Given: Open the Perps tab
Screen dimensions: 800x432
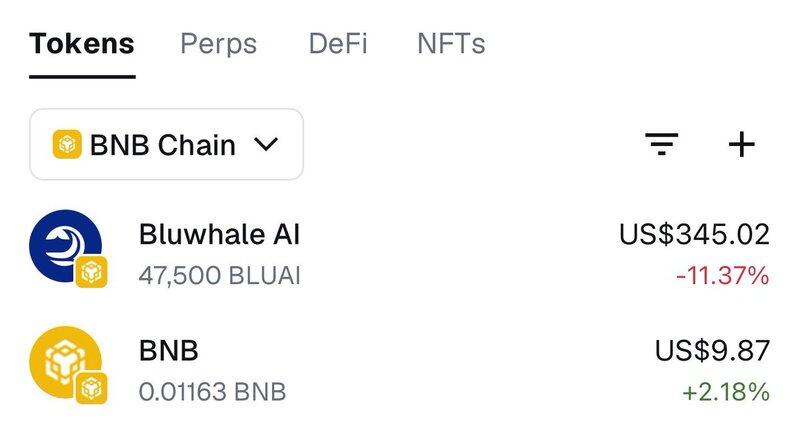Looking at the screenshot, I should 218,44.
